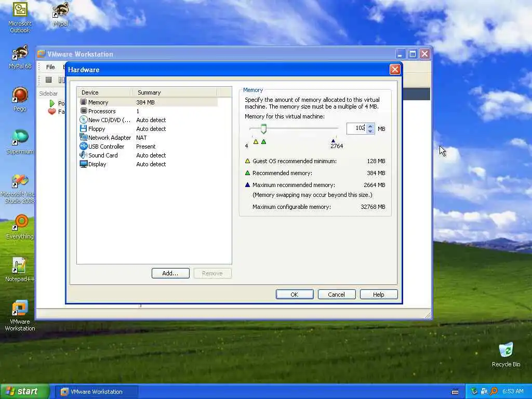Select the Processors row text
Screen dimensions: 532x399
pyautogui.click(x=102, y=111)
